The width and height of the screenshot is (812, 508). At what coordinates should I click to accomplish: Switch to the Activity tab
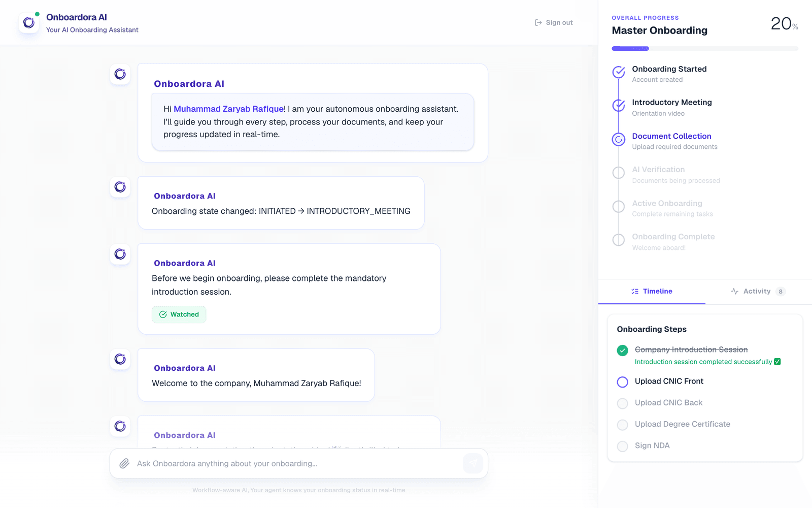coord(758,291)
